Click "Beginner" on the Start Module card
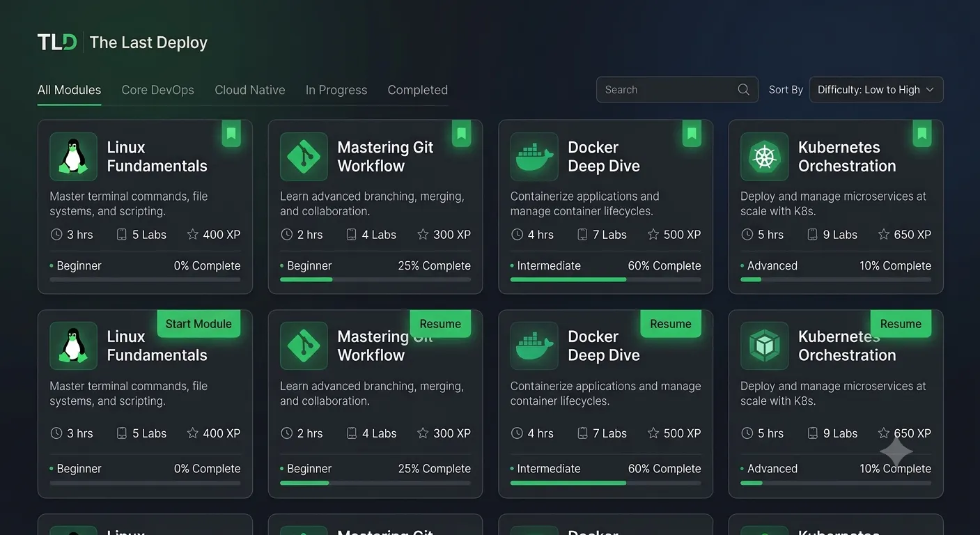The width and height of the screenshot is (980, 535). [79, 469]
